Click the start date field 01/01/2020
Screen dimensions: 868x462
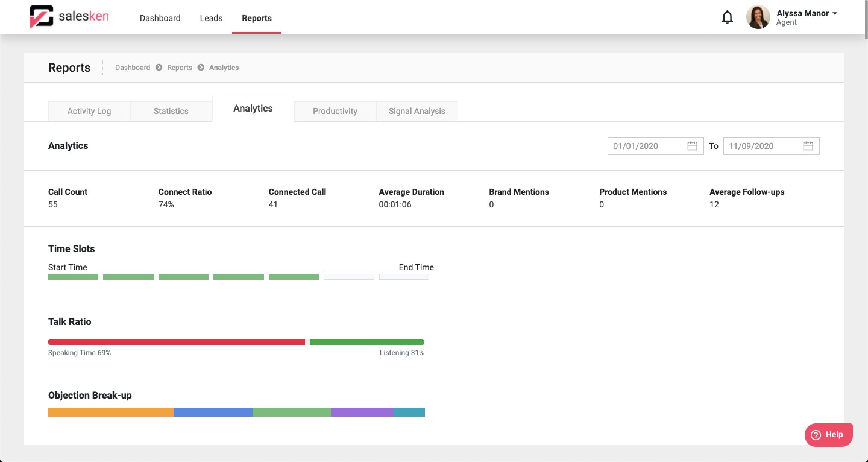pyautogui.click(x=646, y=146)
